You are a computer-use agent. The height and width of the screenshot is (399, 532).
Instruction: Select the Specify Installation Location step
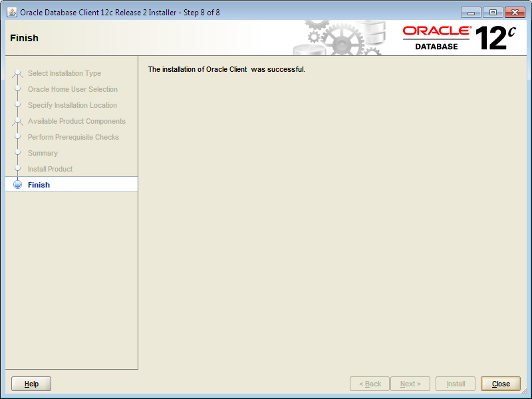coord(72,105)
